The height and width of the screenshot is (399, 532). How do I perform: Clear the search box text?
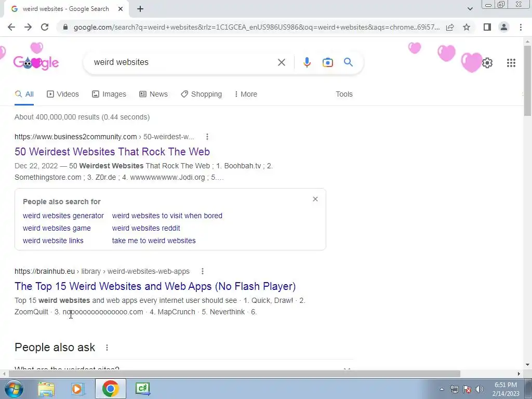tap(281, 62)
